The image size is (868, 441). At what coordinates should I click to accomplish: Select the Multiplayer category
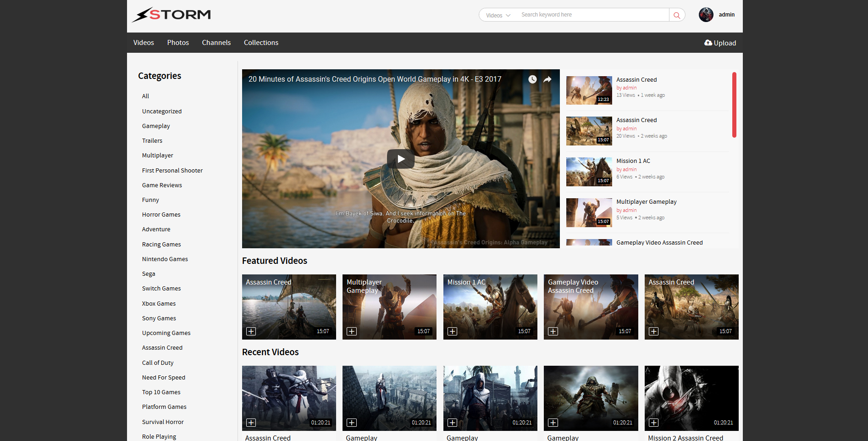(158, 156)
